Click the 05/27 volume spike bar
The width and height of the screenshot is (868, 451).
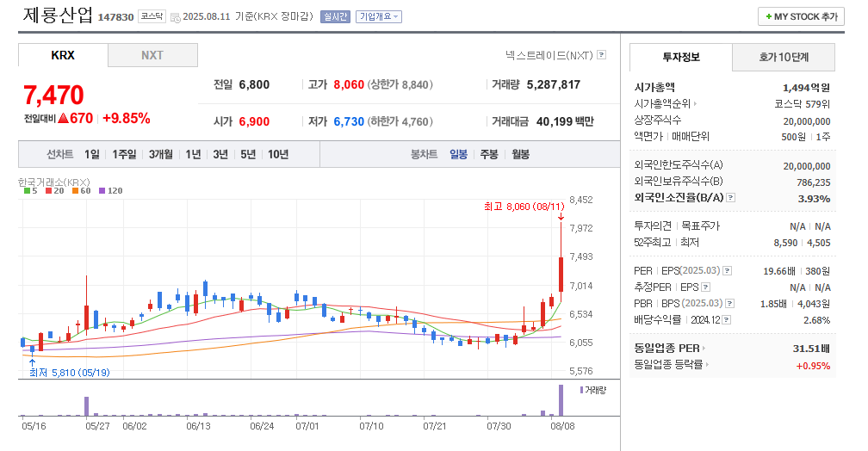coord(86,405)
